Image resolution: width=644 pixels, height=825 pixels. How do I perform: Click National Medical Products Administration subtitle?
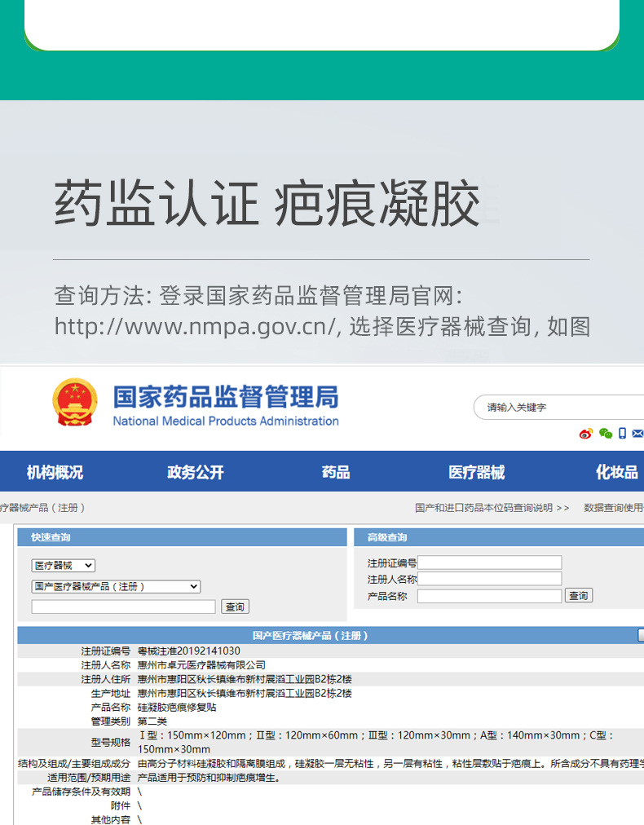pos(226,421)
